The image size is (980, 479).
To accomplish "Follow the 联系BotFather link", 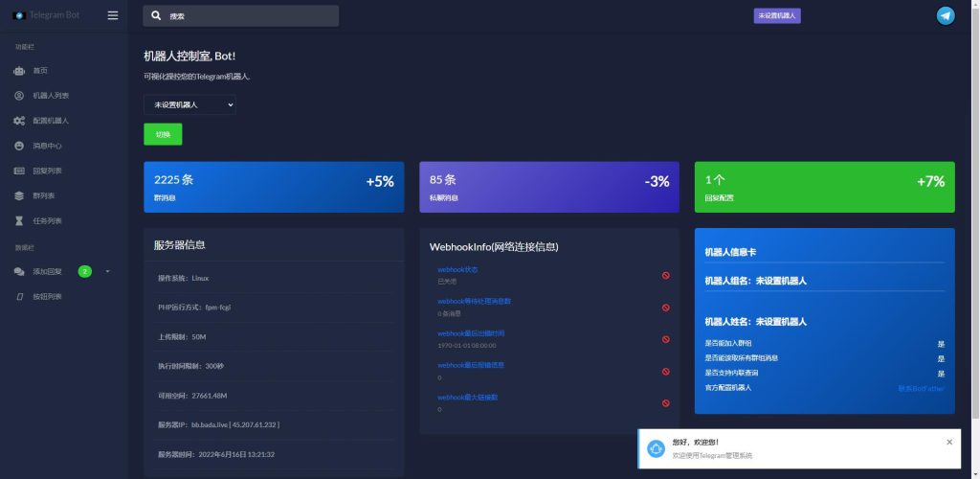I will click(x=921, y=388).
